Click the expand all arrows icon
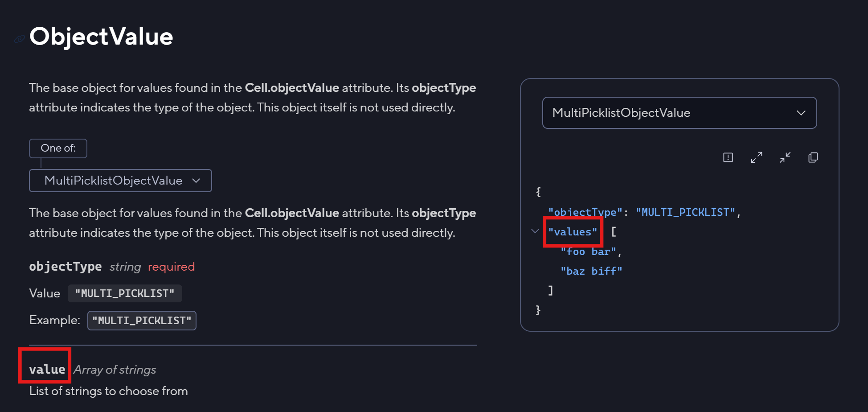 757,157
